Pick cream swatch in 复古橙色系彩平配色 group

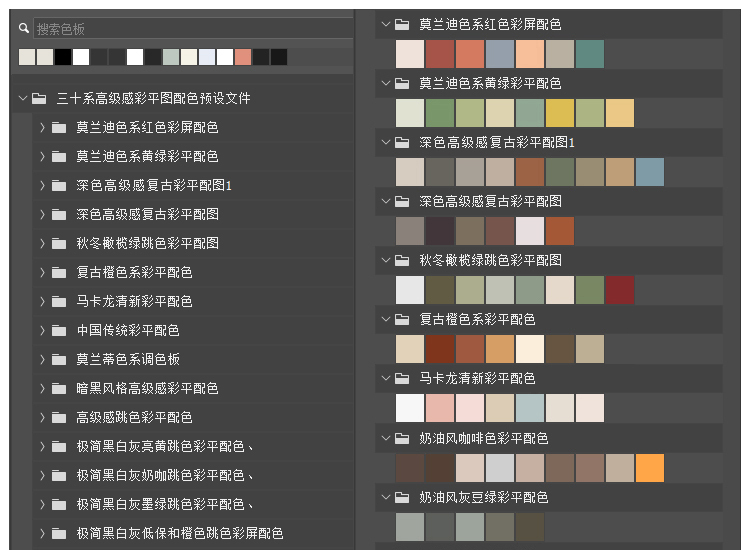point(529,349)
